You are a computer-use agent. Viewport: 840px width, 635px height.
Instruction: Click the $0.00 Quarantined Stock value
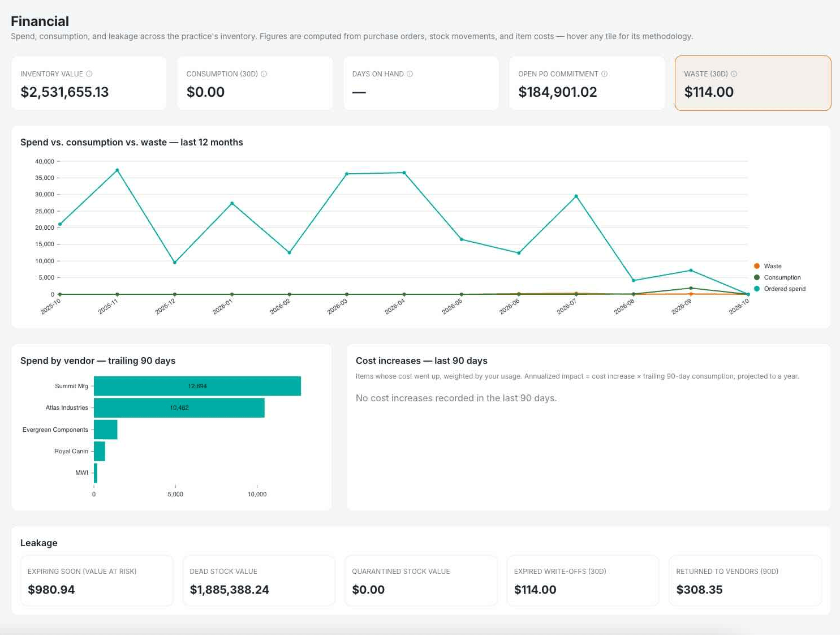[x=368, y=590]
